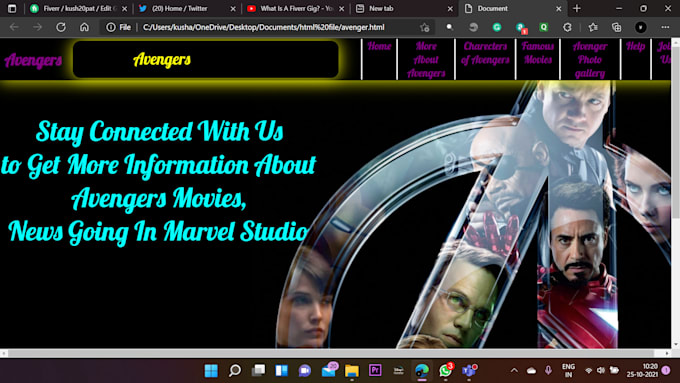Open Famous Movies nav link
This screenshot has height=383, width=680.
(538, 52)
